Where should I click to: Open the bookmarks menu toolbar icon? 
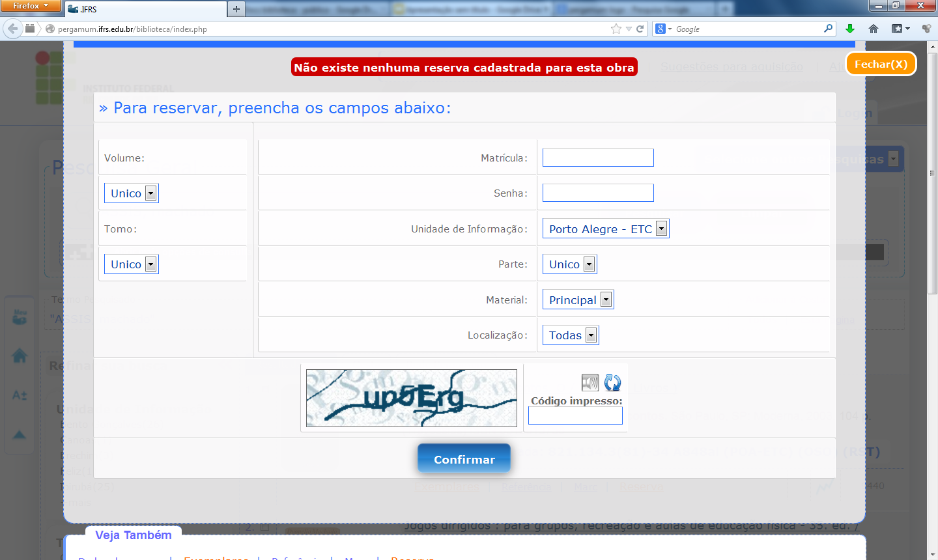coord(901,29)
